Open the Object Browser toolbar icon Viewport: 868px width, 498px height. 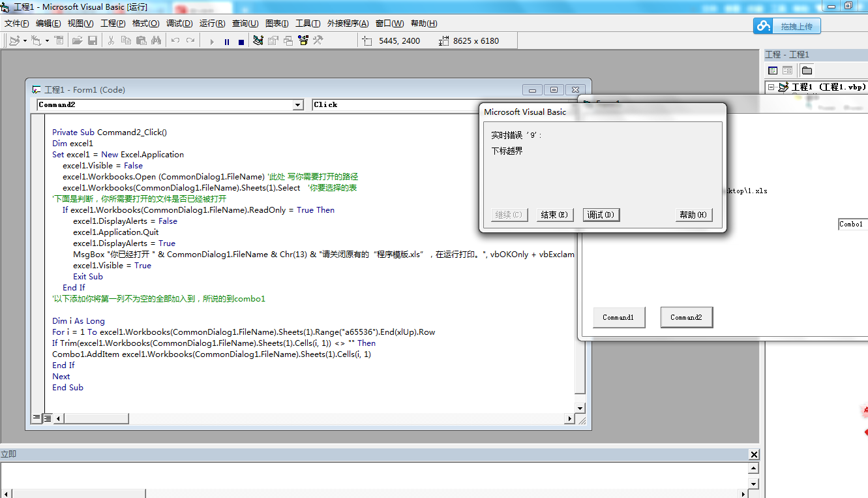tap(303, 40)
